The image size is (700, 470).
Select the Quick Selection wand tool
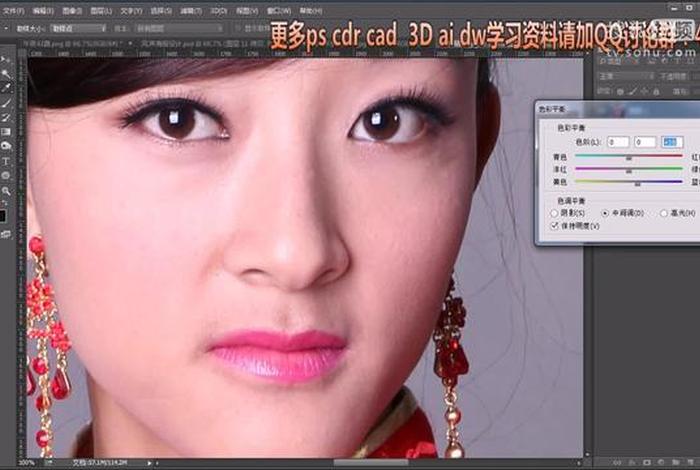[x=5, y=74]
